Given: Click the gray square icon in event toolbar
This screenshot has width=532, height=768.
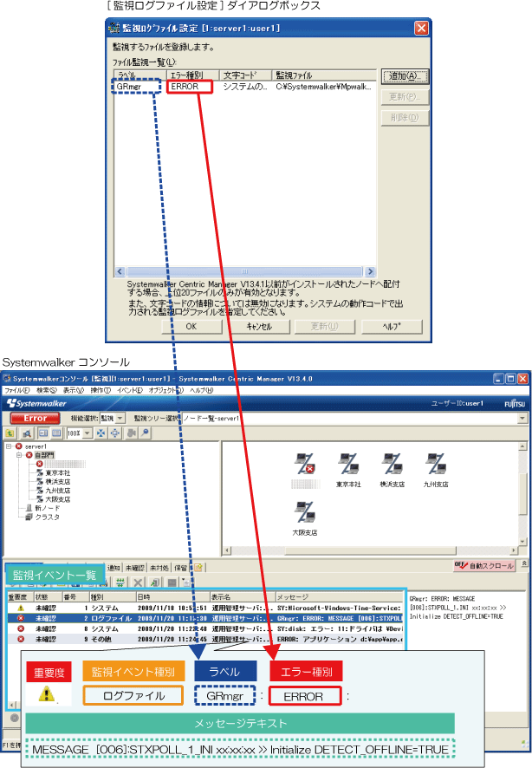Looking at the screenshot, I should coord(172,583).
